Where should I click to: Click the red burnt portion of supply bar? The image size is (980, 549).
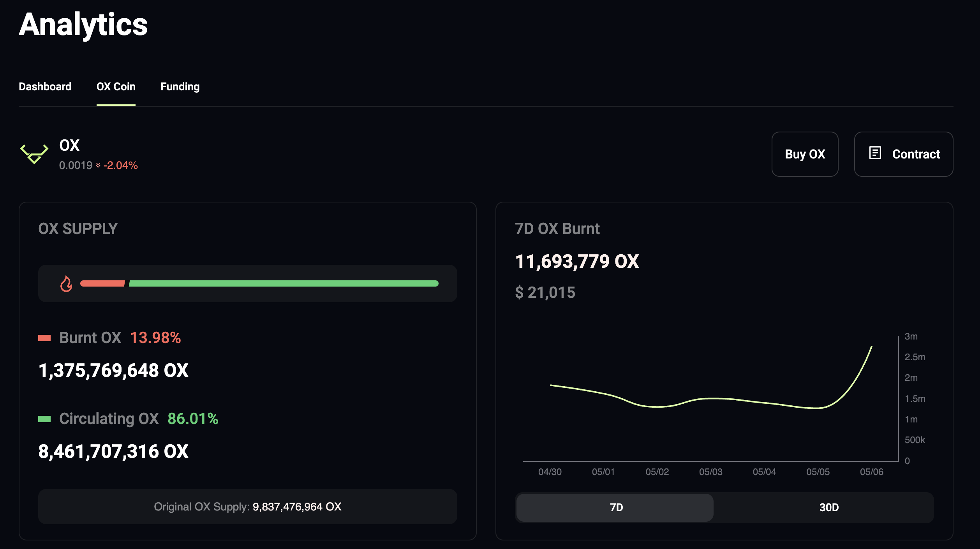tap(103, 283)
